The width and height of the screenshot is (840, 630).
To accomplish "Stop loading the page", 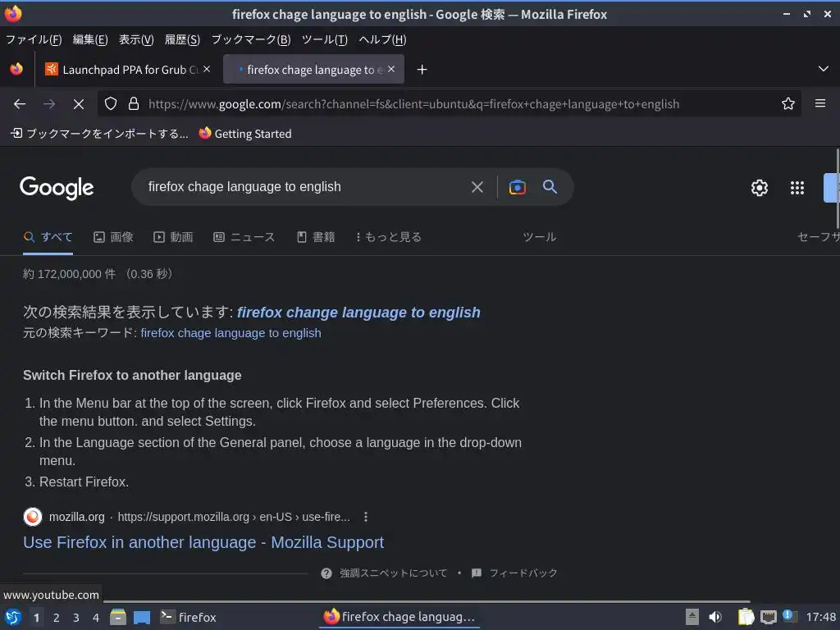I will [79, 104].
